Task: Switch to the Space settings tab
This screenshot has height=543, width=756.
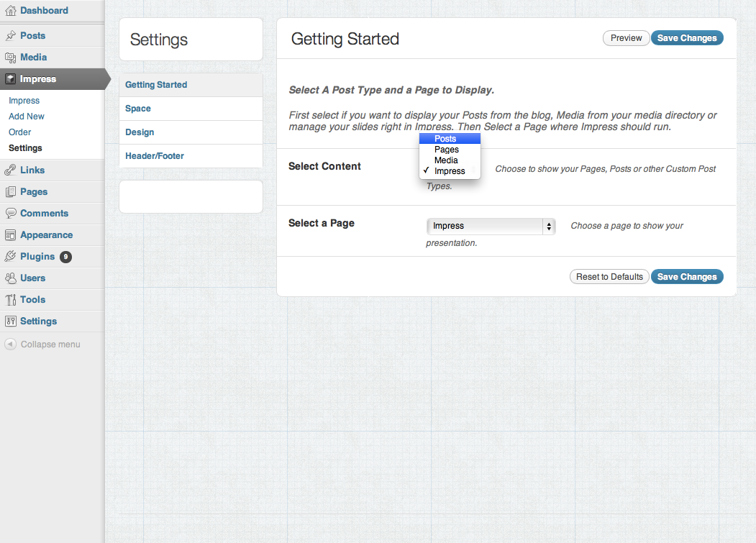Action: point(138,109)
